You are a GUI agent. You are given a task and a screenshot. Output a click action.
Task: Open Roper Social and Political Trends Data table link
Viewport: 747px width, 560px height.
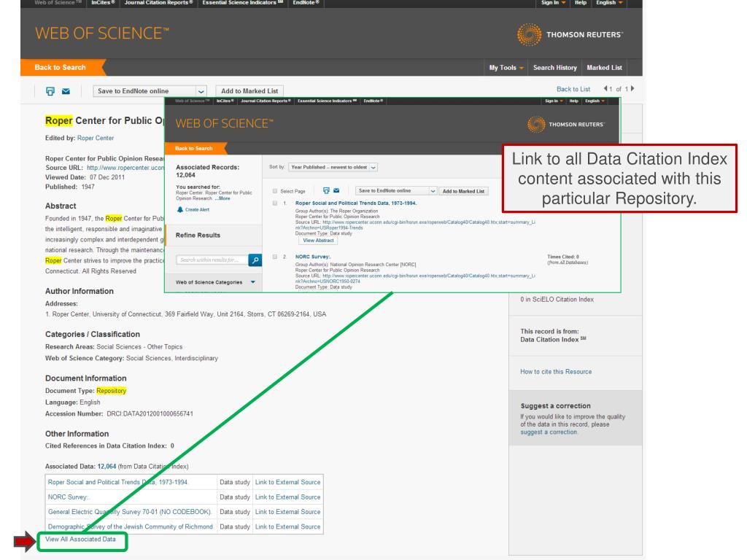(x=117, y=482)
